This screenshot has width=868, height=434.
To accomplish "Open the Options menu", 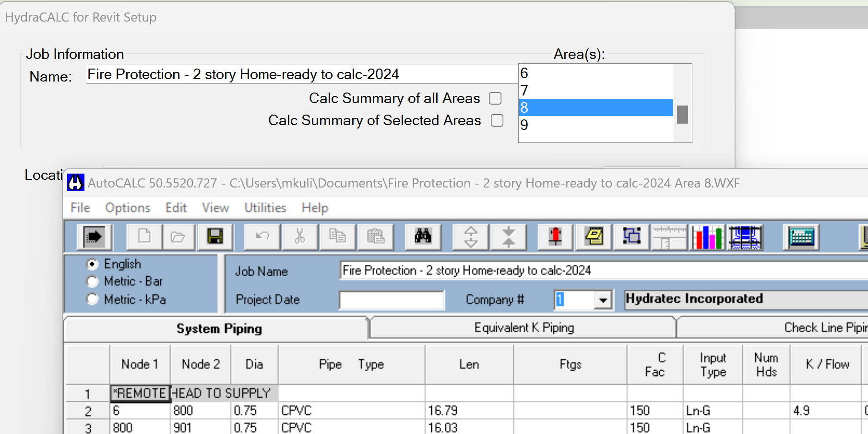I will click(128, 208).
